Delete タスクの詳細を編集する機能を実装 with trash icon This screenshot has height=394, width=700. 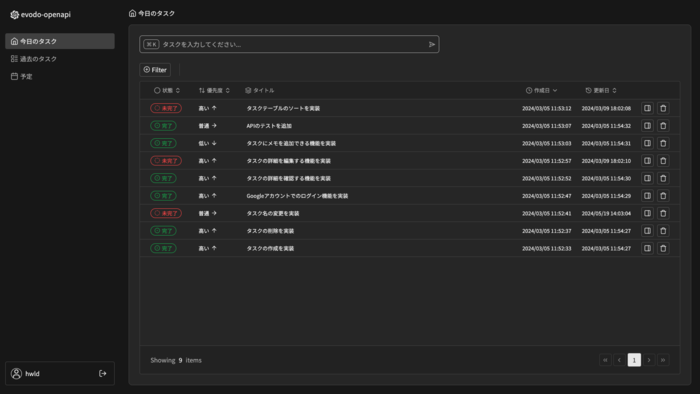(663, 161)
